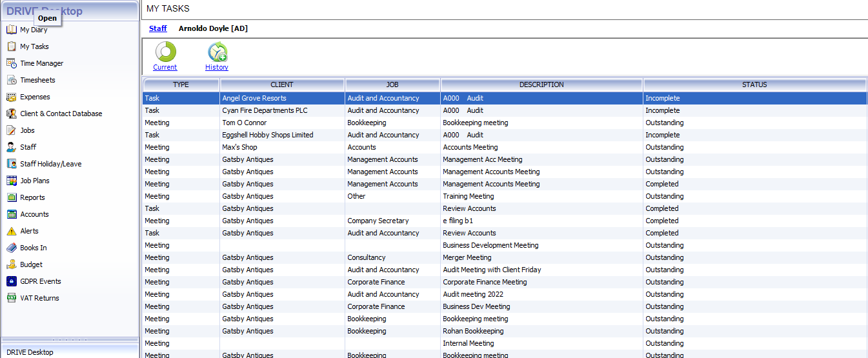Image resolution: width=868 pixels, height=358 pixels.
Task: Select the Eggshell Hobby Shops Limited row
Action: click(x=505, y=135)
